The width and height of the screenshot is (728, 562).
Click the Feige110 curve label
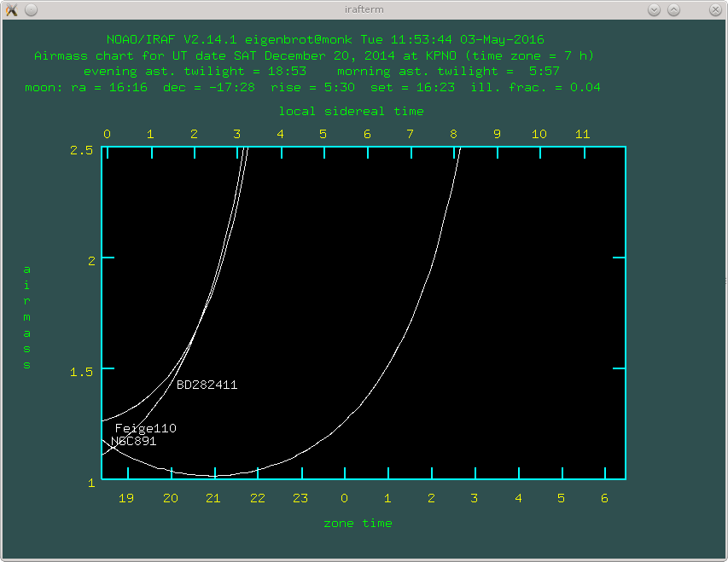(x=145, y=428)
